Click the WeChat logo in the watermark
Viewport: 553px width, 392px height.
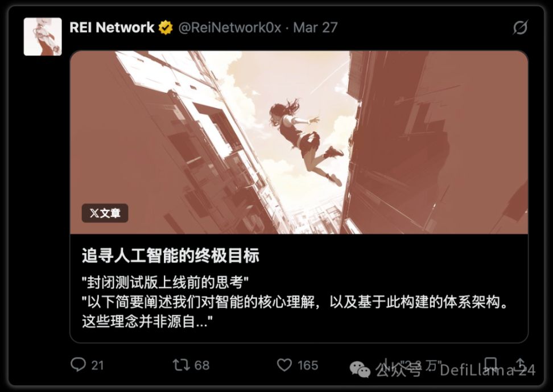[360, 369]
